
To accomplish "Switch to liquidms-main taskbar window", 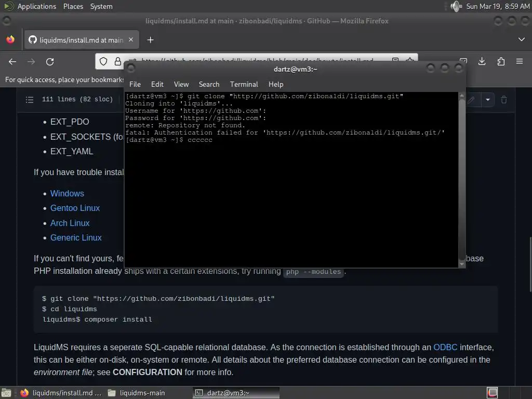I will (x=137, y=393).
